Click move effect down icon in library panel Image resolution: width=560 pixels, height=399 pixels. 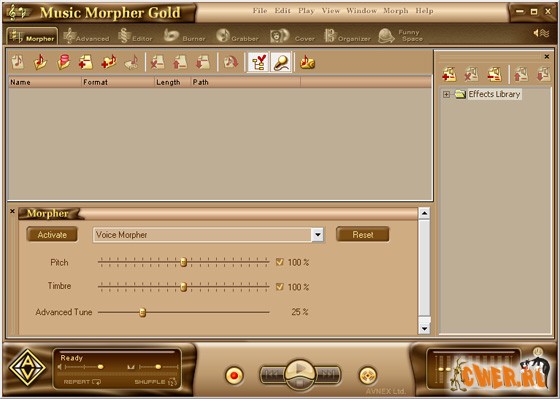(544, 74)
